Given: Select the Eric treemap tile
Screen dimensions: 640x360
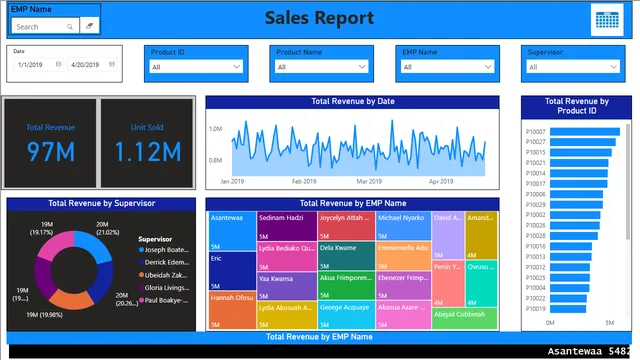Looking at the screenshot, I should (232, 271).
